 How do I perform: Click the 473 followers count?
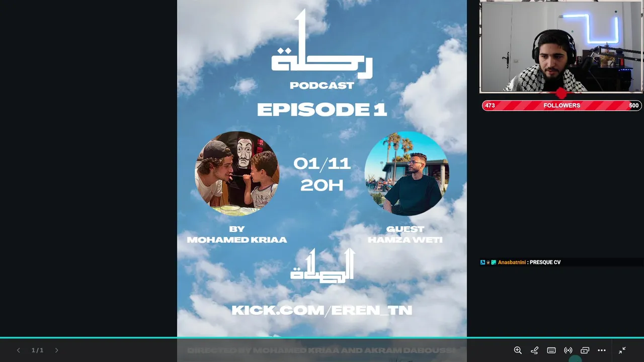pos(490,106)
